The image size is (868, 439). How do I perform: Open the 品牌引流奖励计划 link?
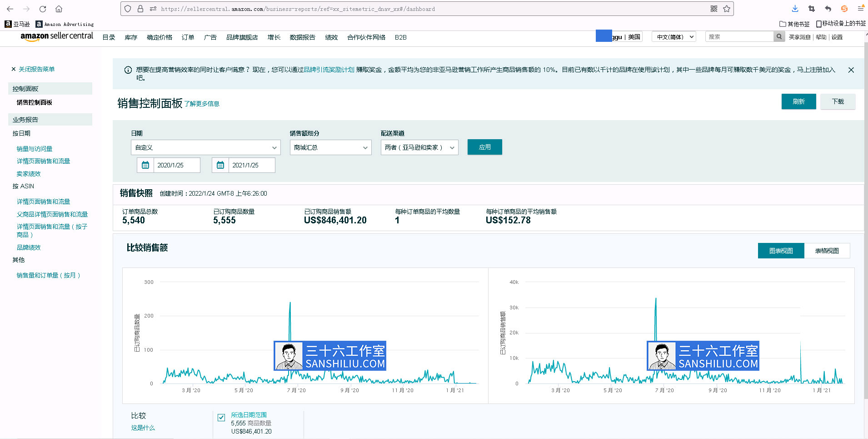coord(329,70)
